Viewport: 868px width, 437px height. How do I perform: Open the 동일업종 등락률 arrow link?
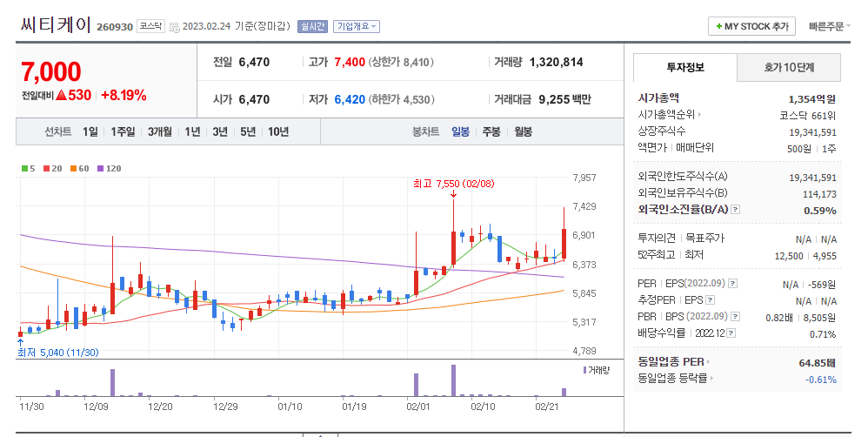[x=711, y=379]
